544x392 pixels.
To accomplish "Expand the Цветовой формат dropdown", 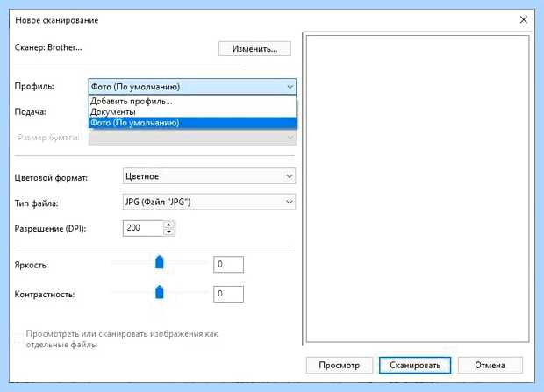I will point(209,176).
